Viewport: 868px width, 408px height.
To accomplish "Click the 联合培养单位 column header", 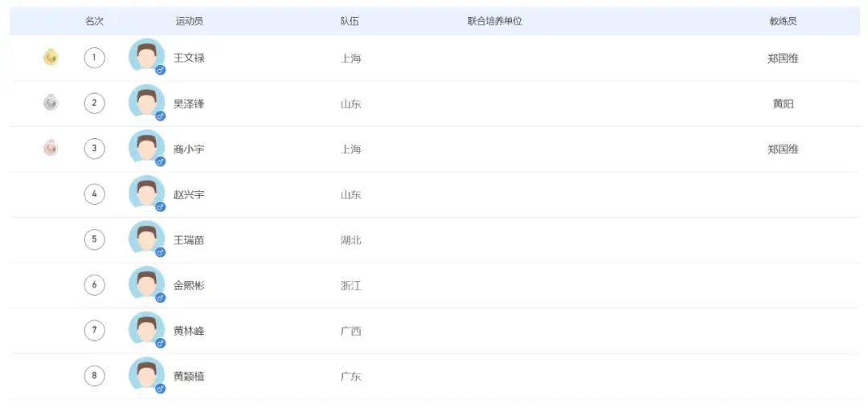I will pyautogui.click(x=495, y=21).
